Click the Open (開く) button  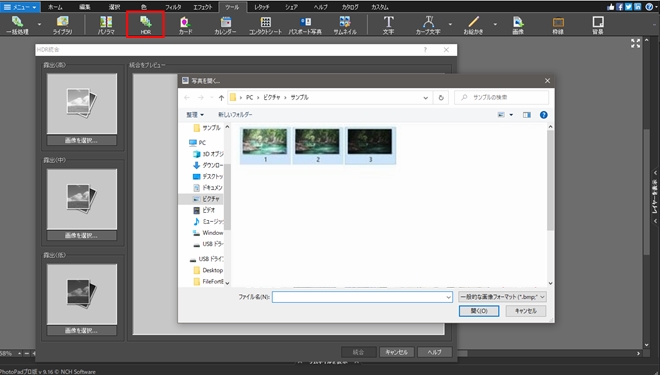pyautogui.click(x=479, y=311)
